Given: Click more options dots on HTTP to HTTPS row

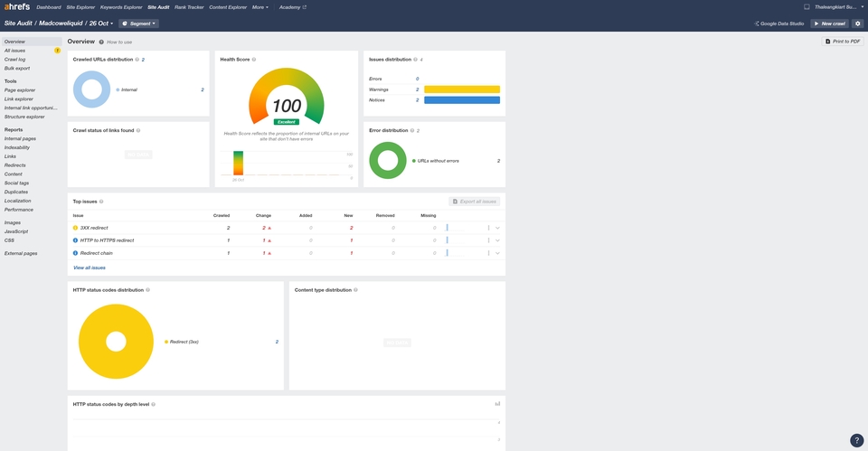Looking at the screenshot, I should pyautogui.click(x=488, y=240).
